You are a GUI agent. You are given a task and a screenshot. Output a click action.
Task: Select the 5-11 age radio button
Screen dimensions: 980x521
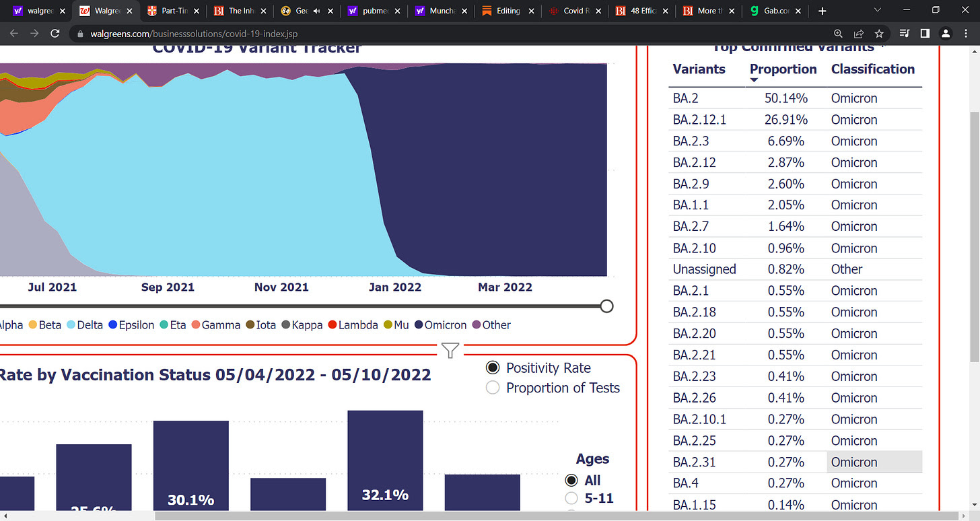pyautogui.click(x=571, y=498)
